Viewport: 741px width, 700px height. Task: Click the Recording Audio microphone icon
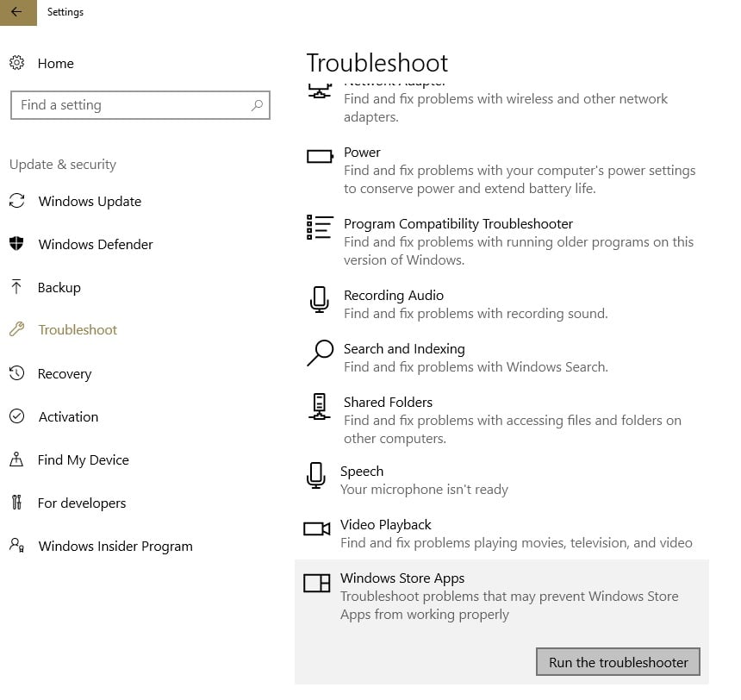tap(319, 299)
